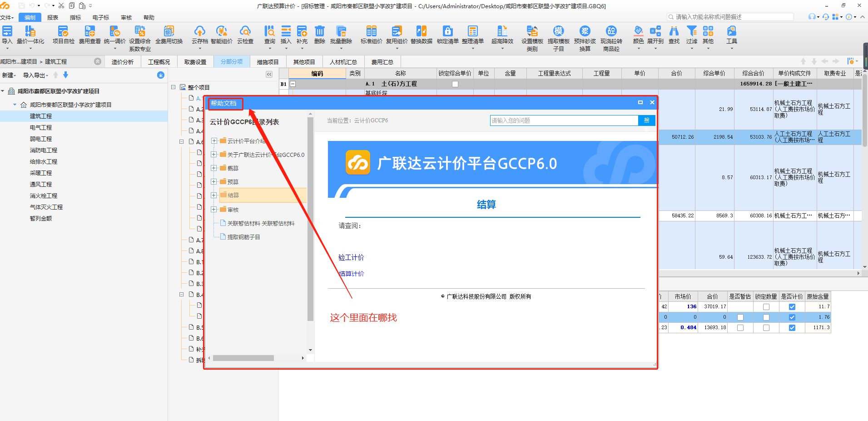Click the 补充 supplement icon

[302, 31]
